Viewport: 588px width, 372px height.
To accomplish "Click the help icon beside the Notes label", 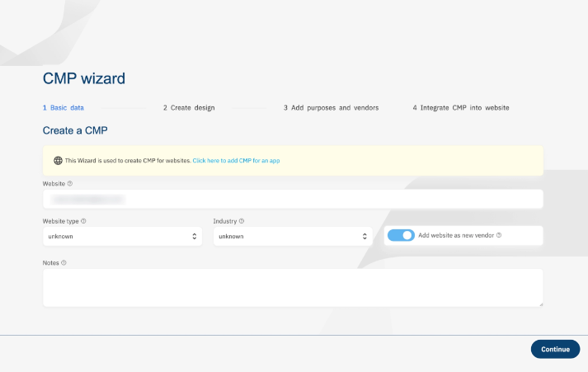I will (64, 263).
